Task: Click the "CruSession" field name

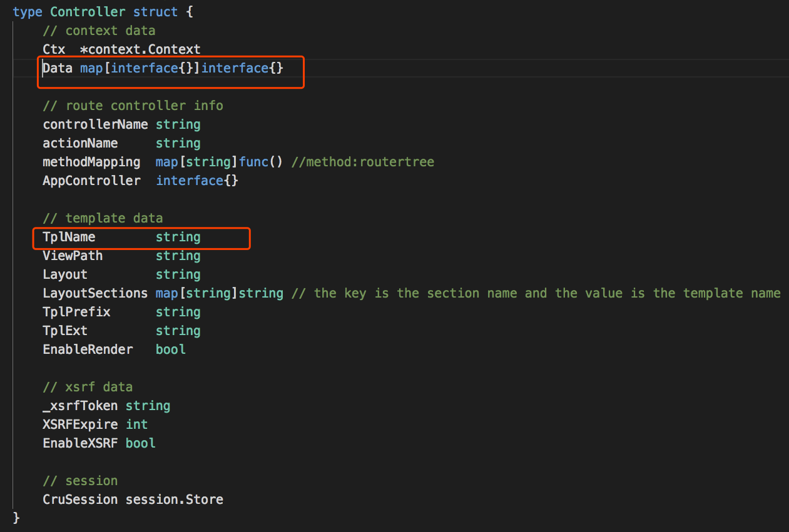Action: click(80, 499)
